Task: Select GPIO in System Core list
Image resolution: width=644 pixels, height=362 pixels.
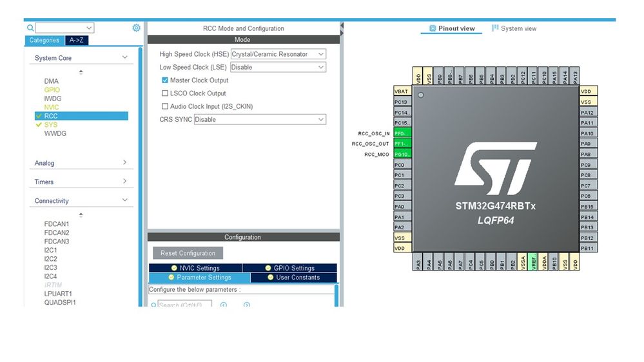Action: (52, 90)
